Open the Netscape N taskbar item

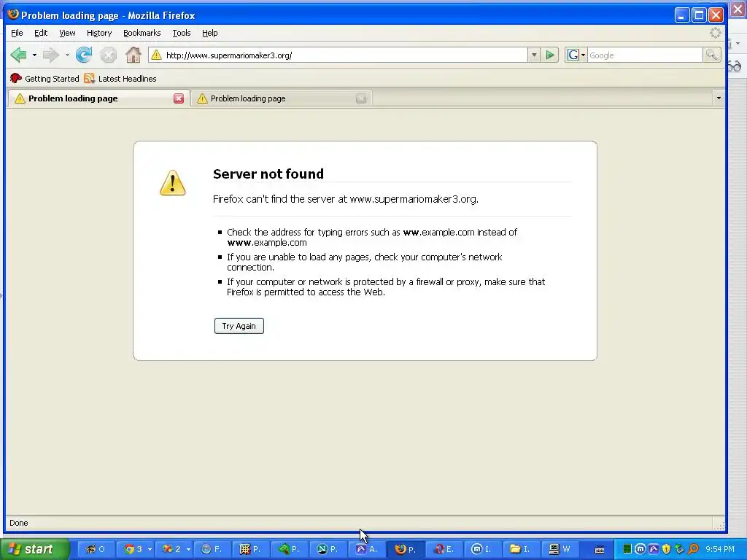click(329, 550)
